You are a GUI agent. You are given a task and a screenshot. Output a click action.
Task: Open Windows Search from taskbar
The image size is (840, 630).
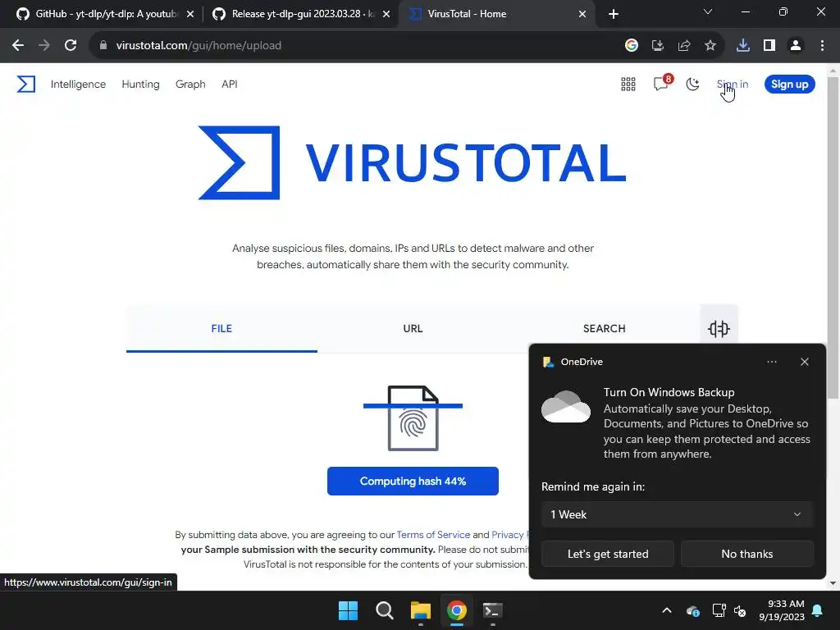[385, 610]
